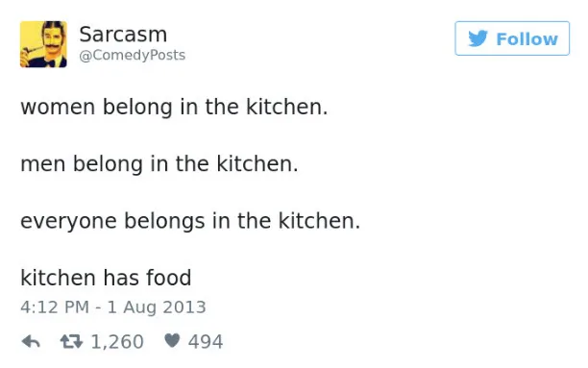The height and width of the screenshot is (368, 588).
Task: Click the word 'everyone' in the tweet
Action: [68, 222]
